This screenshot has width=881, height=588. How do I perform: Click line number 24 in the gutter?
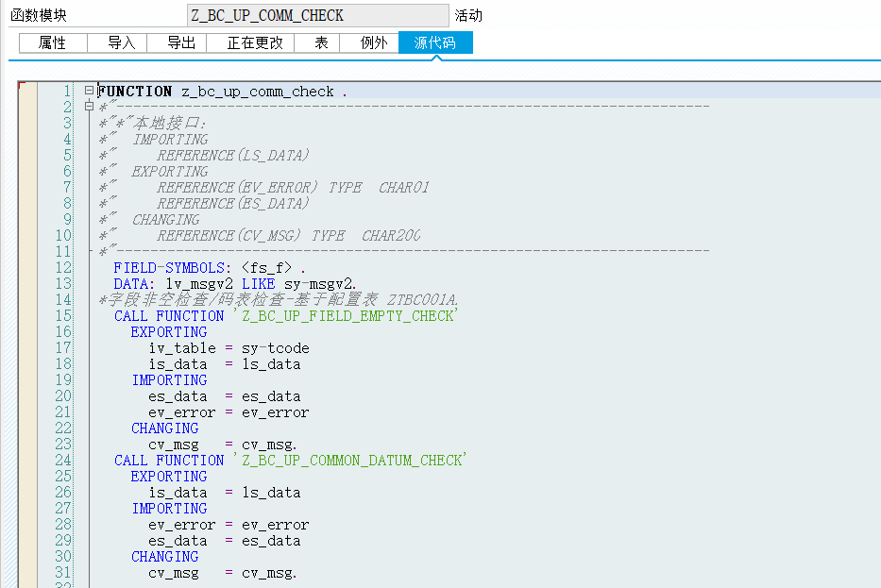[x=63, y=460]
